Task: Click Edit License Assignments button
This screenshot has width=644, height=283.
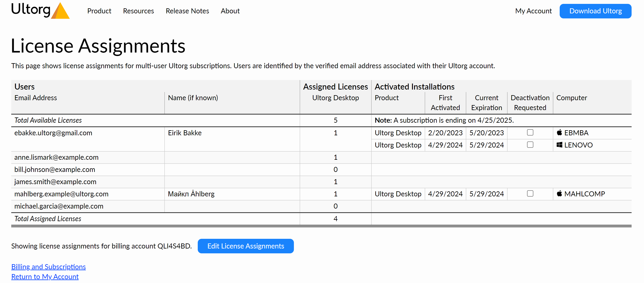Action: [x=245, y=246]
